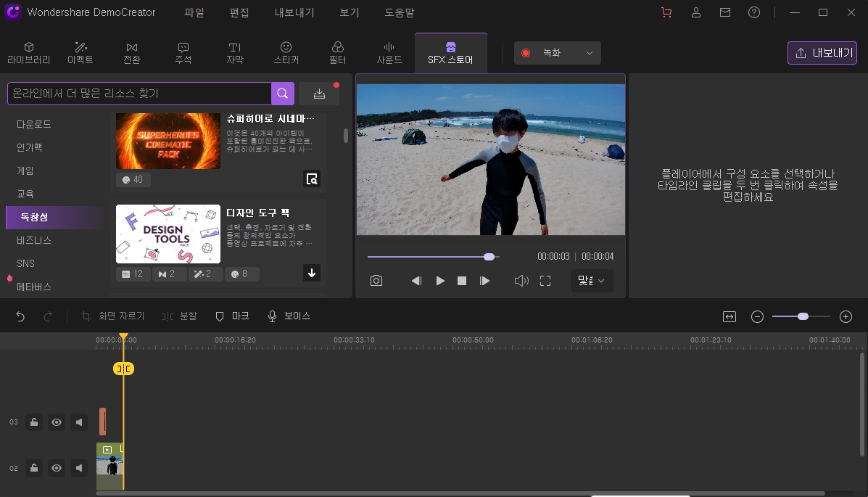Open the 필터 filters tab
Viewport: 868px width, 497px height.
pos(338,53)
